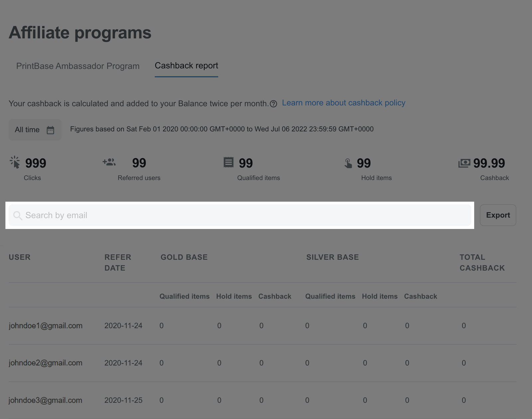Open the All time date range picker
Viewport: 532px width, 419px height.
(x=35, y=130)
